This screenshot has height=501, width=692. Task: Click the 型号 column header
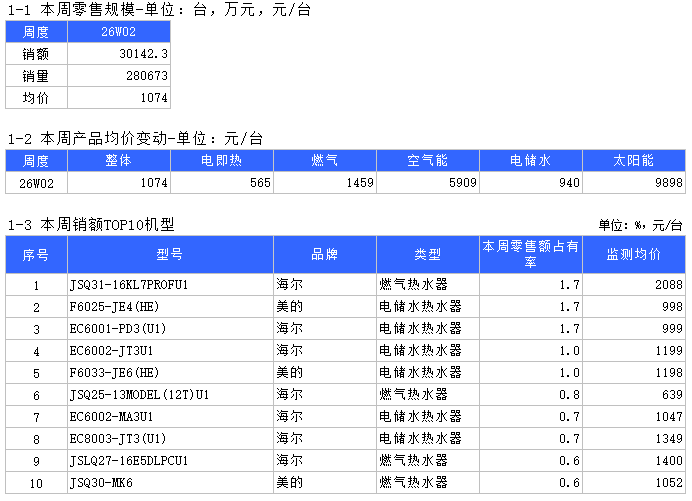click(170, 254)
